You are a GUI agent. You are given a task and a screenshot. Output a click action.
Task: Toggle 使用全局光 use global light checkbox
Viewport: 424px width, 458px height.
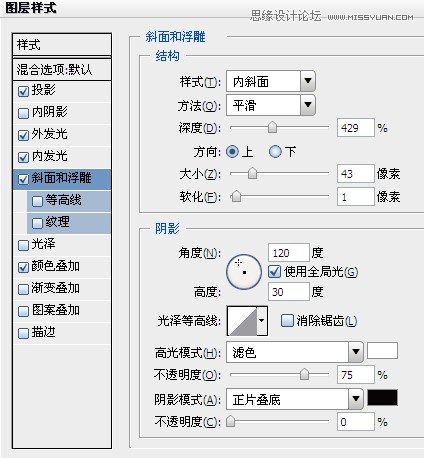point(275,272)
